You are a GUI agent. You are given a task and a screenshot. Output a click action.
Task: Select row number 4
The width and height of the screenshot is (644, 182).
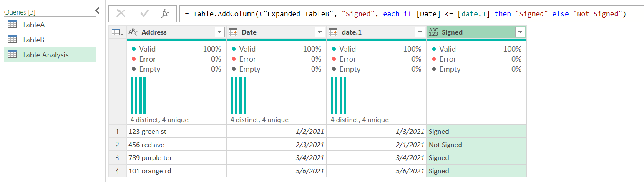tap(118, 171)
